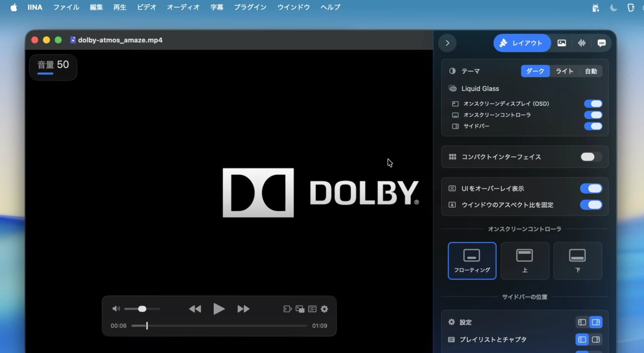The height and width of the screenshot is (353, 644).
Task: Enable コンパクトインターフェイス switch
Action: click(591, 157)
